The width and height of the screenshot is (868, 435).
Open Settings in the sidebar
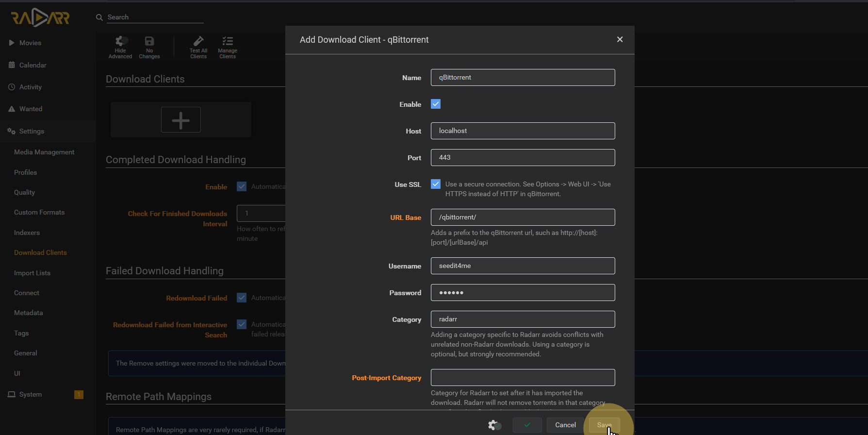point(32,131)
